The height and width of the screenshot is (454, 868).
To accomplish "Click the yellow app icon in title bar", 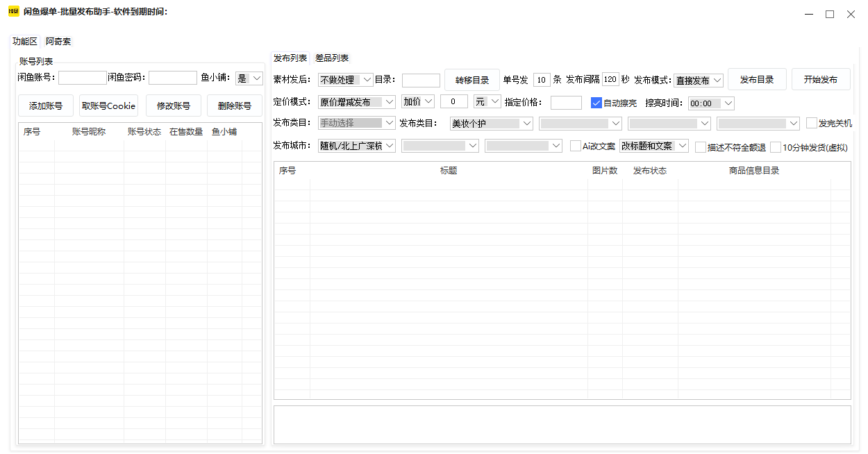I will 13,12.
